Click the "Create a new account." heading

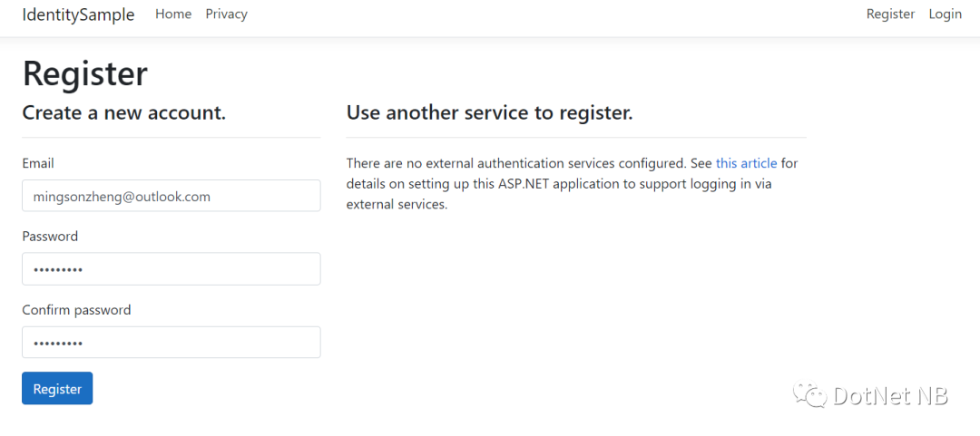[123, 113]
